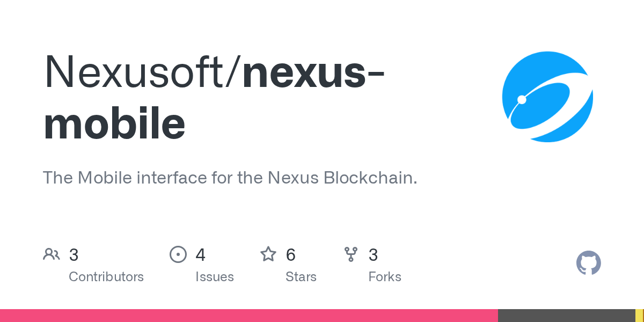This screenshot has height=322, width=644.
Task: Click the stars count number 6
Action: pos(291,255)
